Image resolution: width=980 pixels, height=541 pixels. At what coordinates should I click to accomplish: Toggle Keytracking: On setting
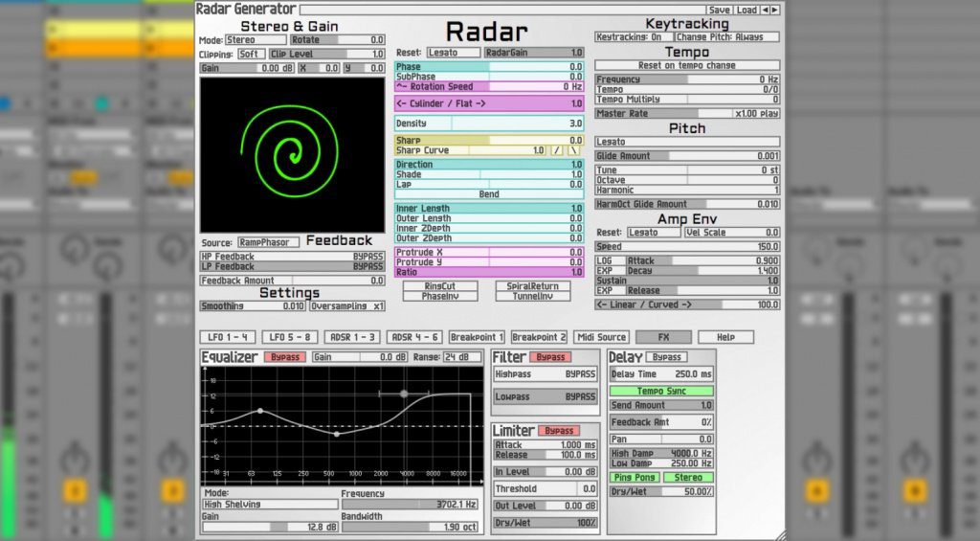point(633,37)
